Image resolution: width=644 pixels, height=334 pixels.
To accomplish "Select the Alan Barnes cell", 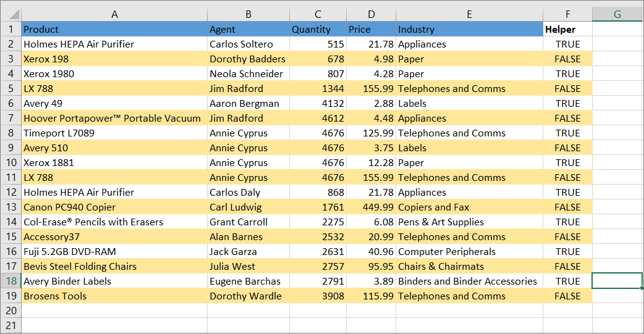I will pos(248,236).
